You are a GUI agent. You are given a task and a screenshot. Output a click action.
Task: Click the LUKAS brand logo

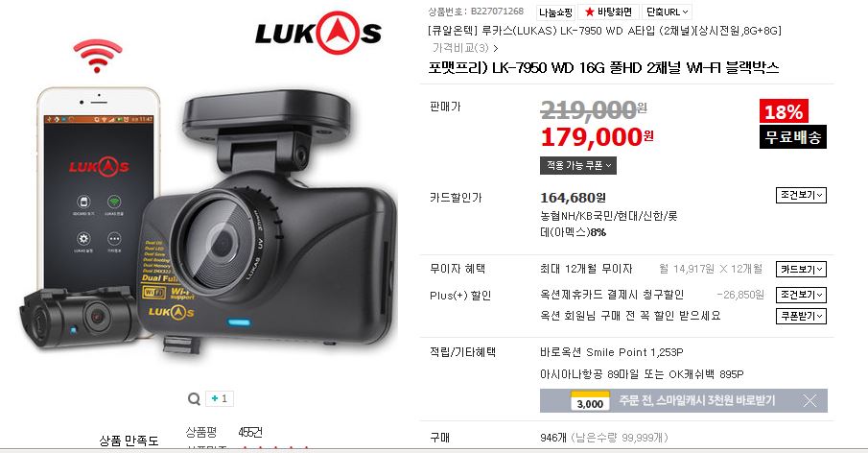pyautogui.click(x=317, y=33)
